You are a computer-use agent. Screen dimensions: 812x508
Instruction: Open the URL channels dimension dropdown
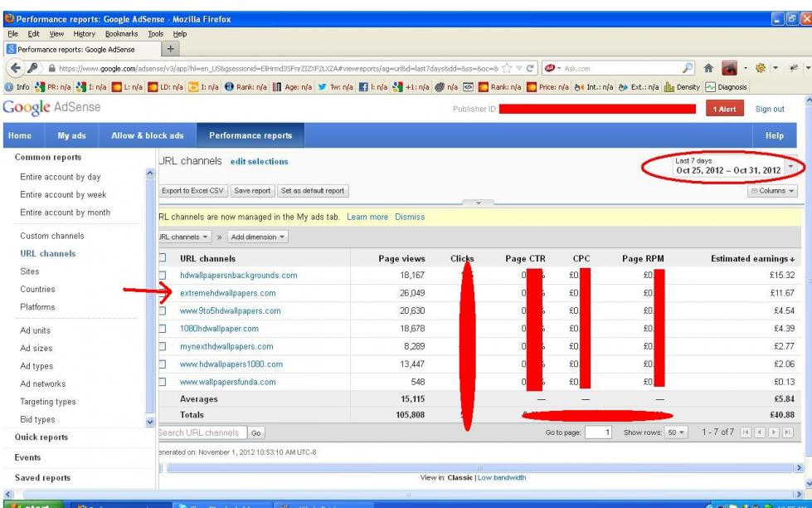tap(184, 237)
